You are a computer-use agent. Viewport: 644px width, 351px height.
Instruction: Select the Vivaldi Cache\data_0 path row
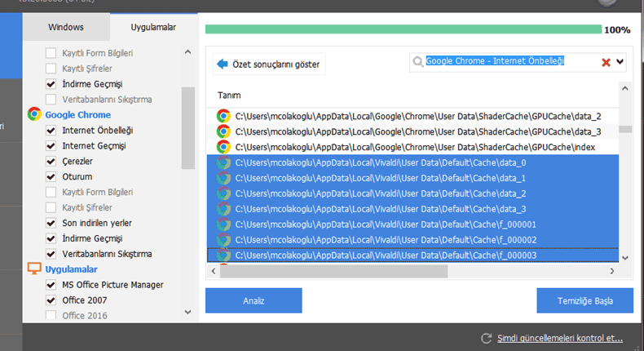(412, 162)
